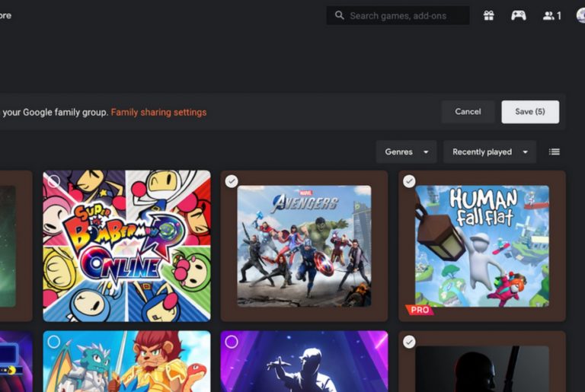Click the Human Fall Flat cover art
Screen dimensions: 585x392
coord(482,246)
